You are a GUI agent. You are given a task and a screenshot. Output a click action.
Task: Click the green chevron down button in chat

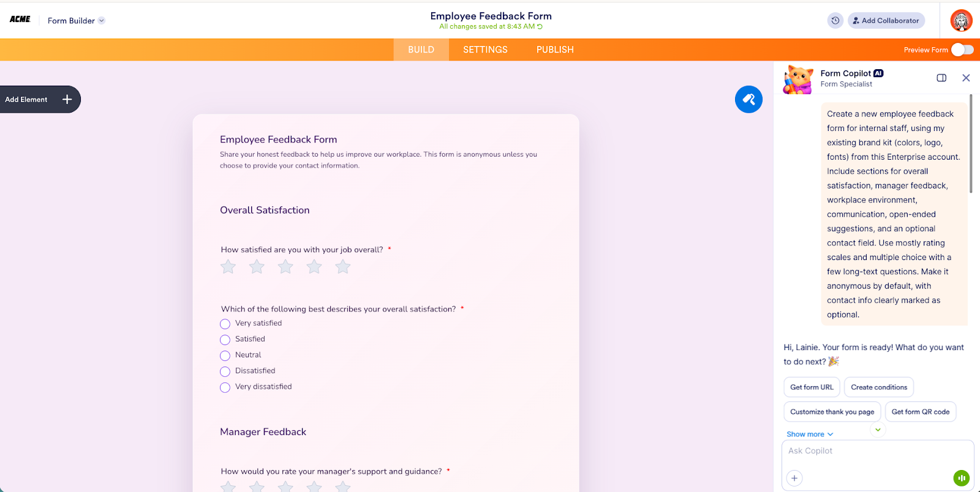(x=878, y=430)
